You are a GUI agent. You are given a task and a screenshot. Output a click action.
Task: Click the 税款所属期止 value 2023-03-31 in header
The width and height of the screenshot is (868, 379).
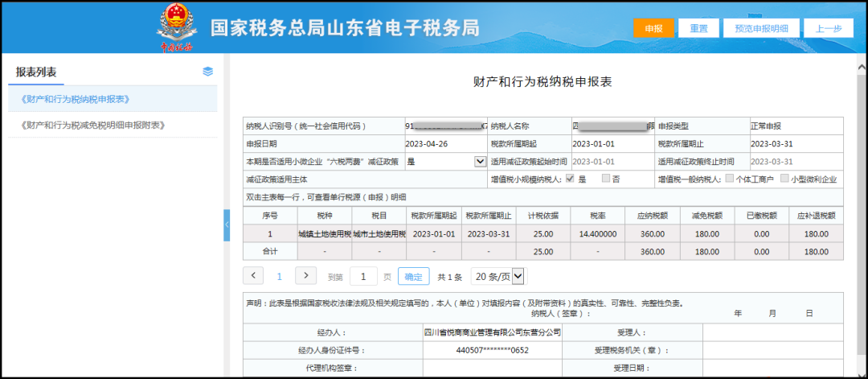pyautogui.click(x=772, y=143)
